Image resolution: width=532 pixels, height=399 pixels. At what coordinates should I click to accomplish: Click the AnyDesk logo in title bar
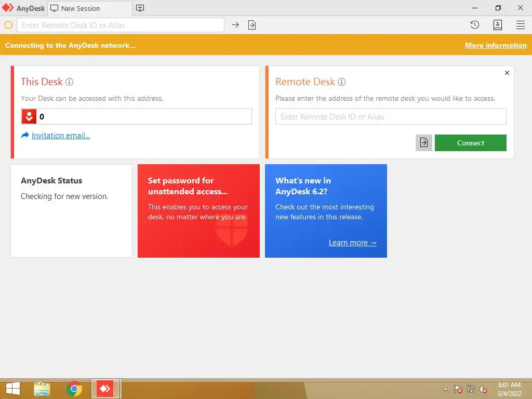(x=8, y=8)
